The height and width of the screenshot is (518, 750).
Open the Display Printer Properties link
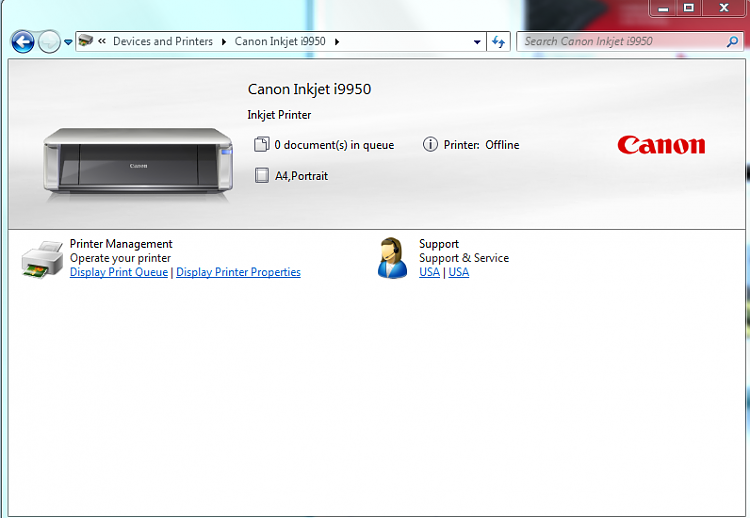tap(238, 272)
